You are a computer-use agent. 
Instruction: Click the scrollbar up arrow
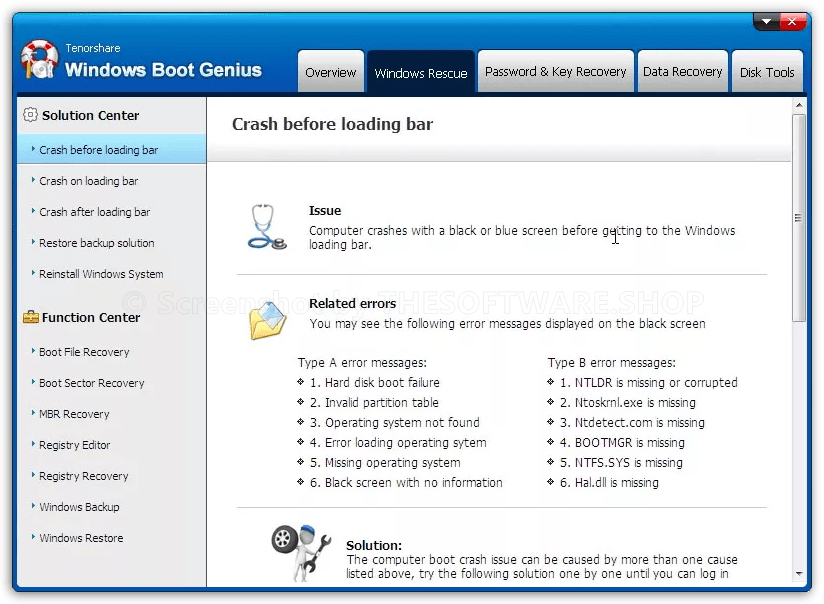click(x=799, y=105)
